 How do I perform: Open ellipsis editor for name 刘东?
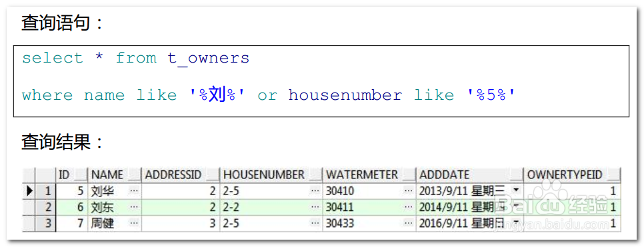pyautogui.click(x=133, y=207)
